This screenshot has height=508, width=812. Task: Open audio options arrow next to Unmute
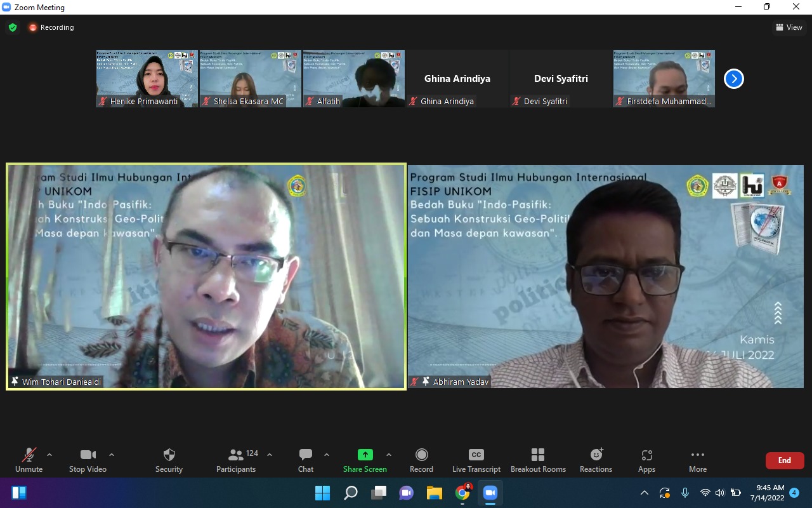[49, 455]
